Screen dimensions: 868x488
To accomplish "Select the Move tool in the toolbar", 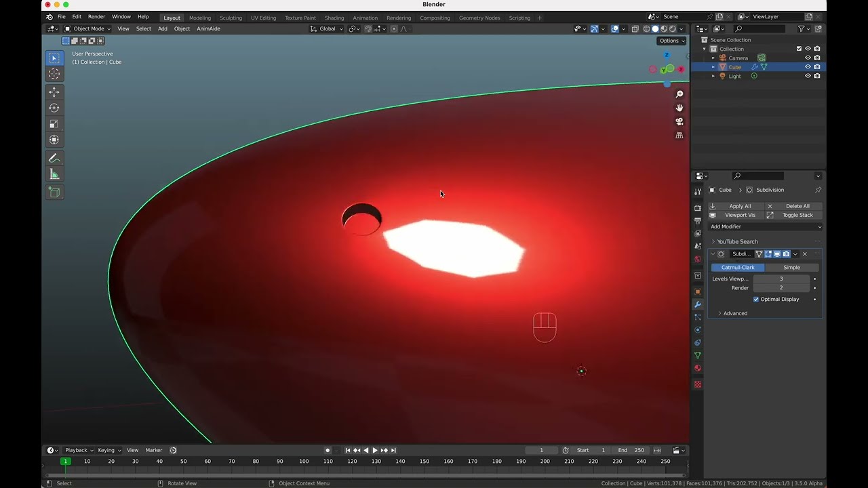I will 54,92.
